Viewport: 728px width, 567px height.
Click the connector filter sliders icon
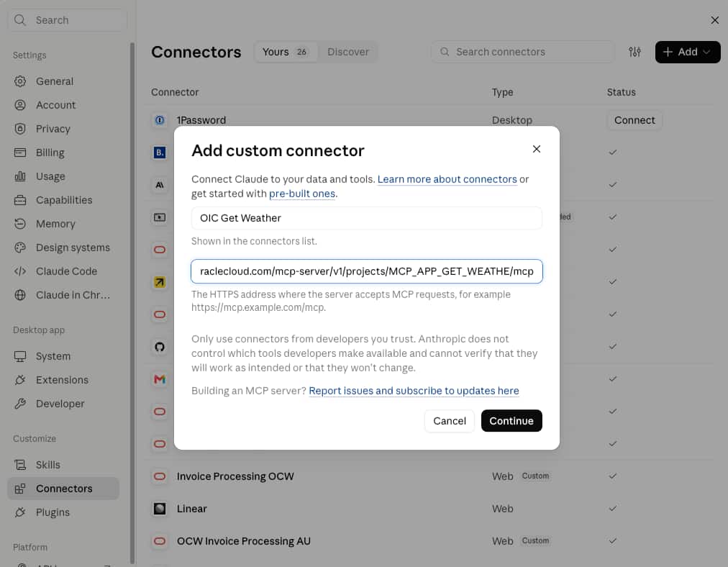tap(634, 52)
